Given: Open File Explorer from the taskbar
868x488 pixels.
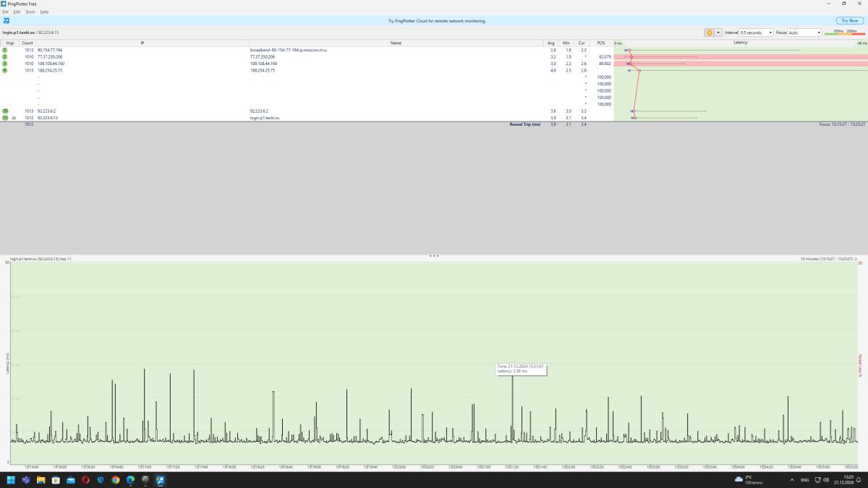Looking at the screenshot, I should [41, 480].
